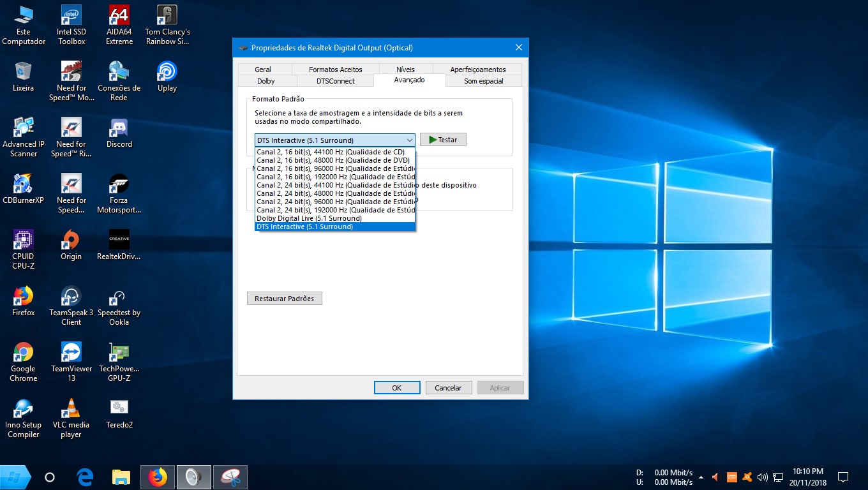Launch VLC media player shortcut

71,419
